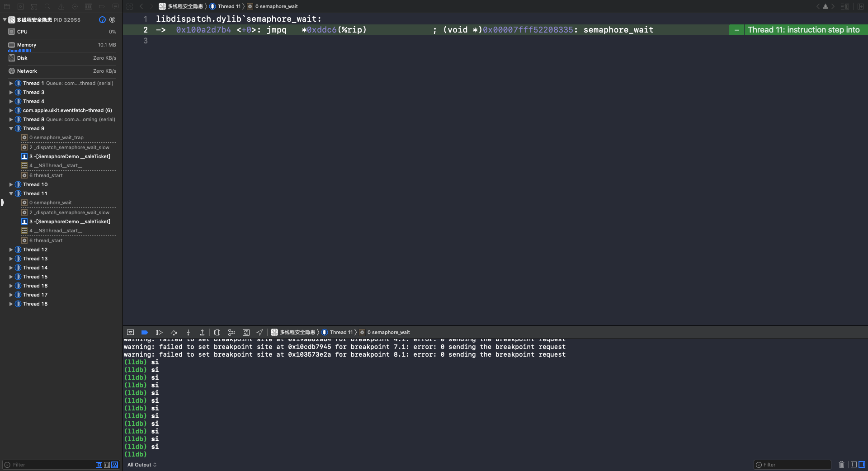Click the CPU gauge row

62,32
